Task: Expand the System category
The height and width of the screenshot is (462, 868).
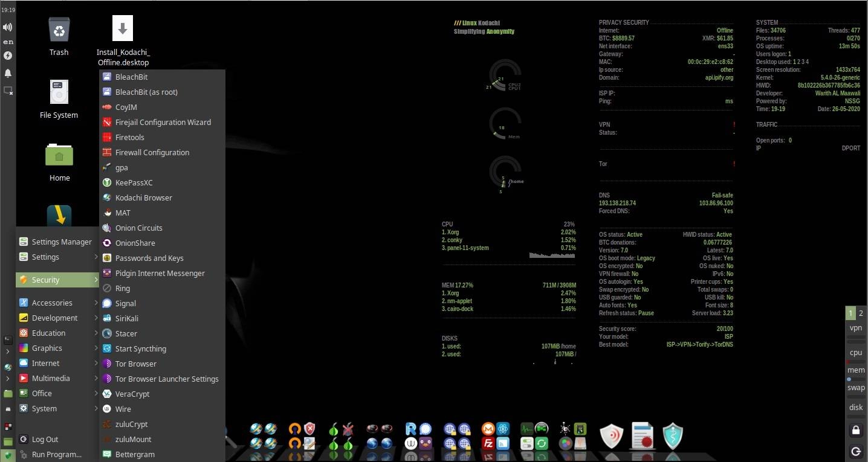Action: click(57, 409)
